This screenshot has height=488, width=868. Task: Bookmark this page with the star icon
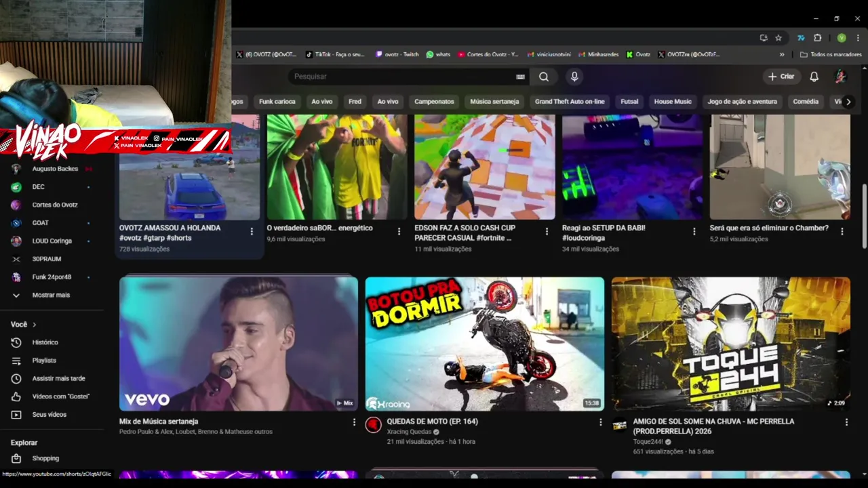(x=778, y=38)
